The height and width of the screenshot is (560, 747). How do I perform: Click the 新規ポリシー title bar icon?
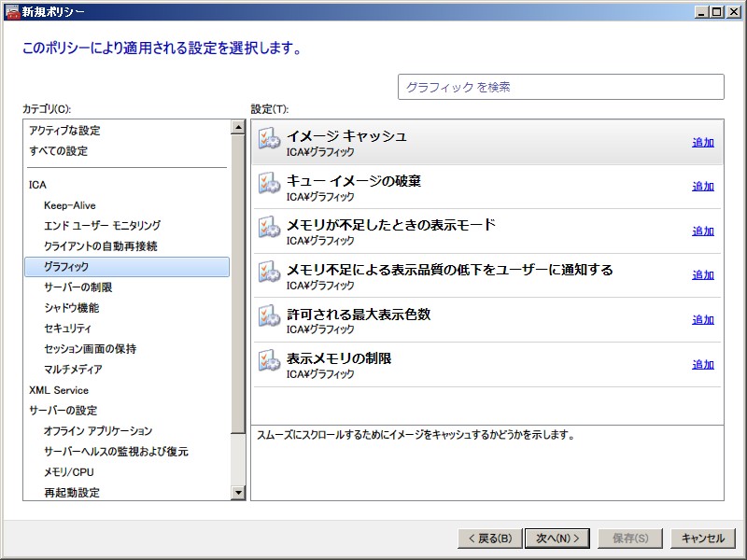(x=12, y=11)
